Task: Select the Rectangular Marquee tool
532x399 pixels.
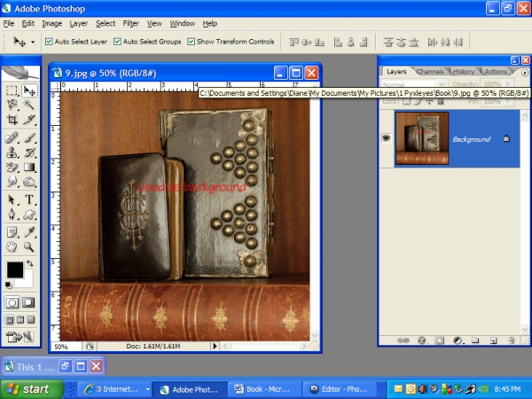Action: click(12, 90)
